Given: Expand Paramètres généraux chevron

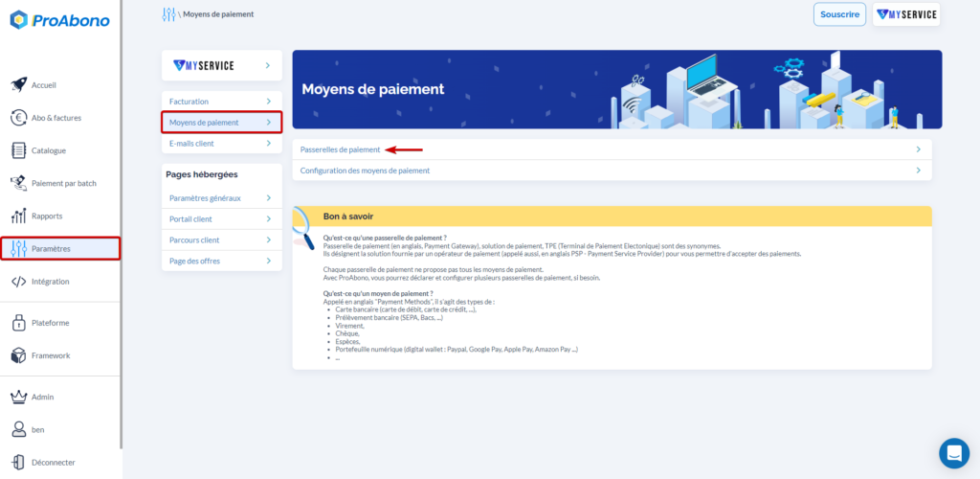Looking at the screenshot, I should (268, 198).
